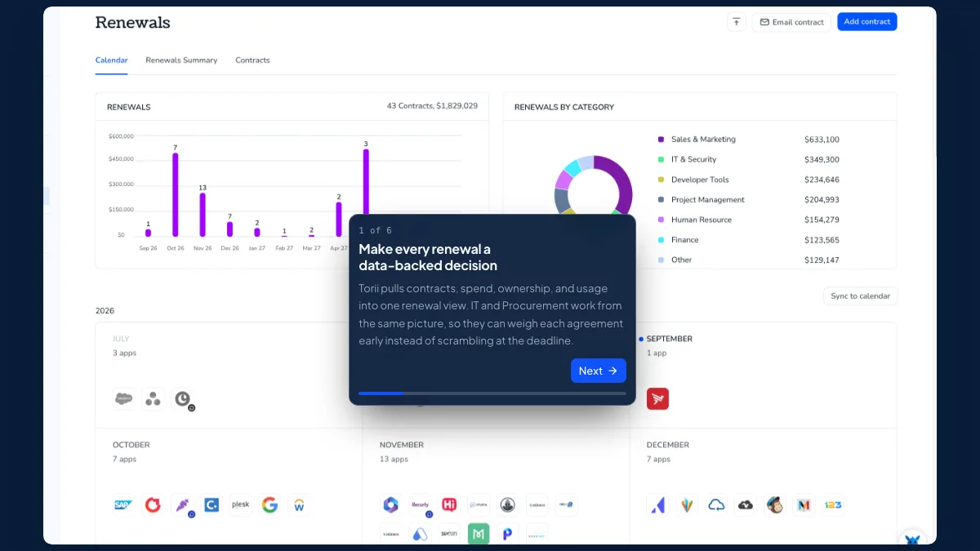Click the SEPTEMBER month heading
The width and height of the screenshot is (980, 551).
(670, 339)
